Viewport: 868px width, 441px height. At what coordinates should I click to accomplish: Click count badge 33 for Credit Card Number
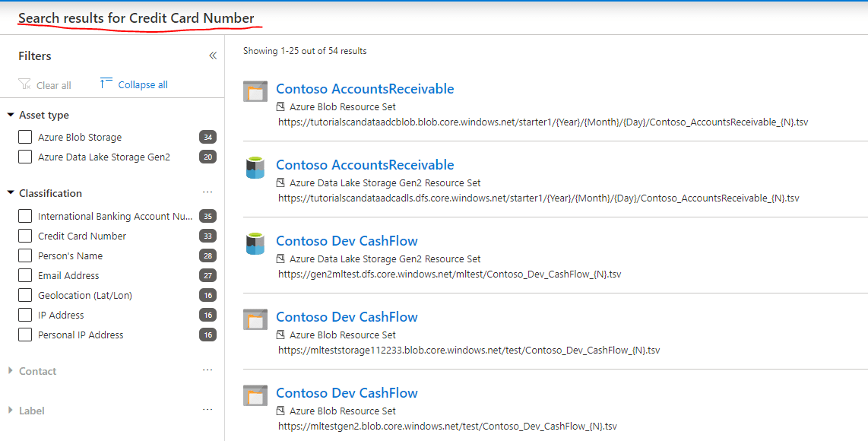pos(207,236)
